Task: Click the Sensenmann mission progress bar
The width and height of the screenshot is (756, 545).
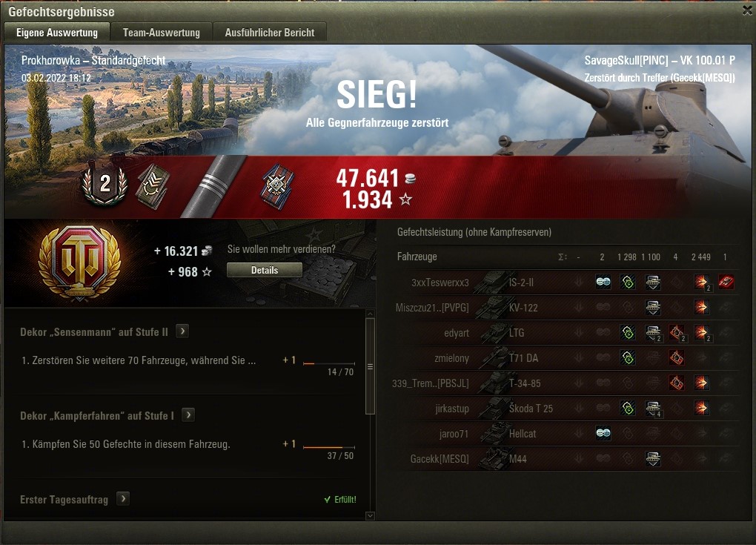Action: click(x=329, y=363)
